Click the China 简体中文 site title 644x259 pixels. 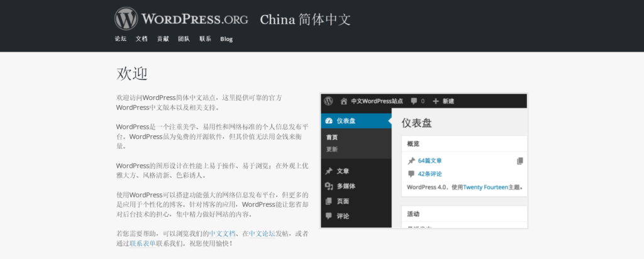tap(305, 19)
